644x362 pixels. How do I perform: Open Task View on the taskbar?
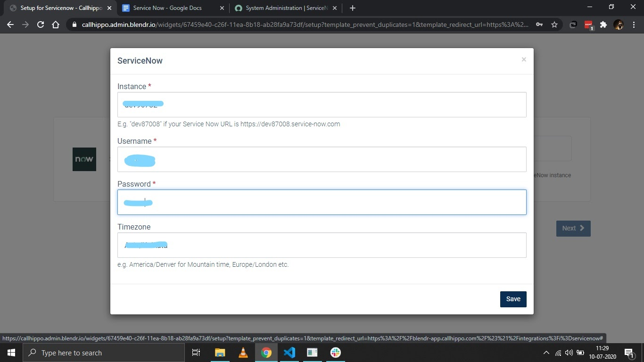click(x=196, y=353)
